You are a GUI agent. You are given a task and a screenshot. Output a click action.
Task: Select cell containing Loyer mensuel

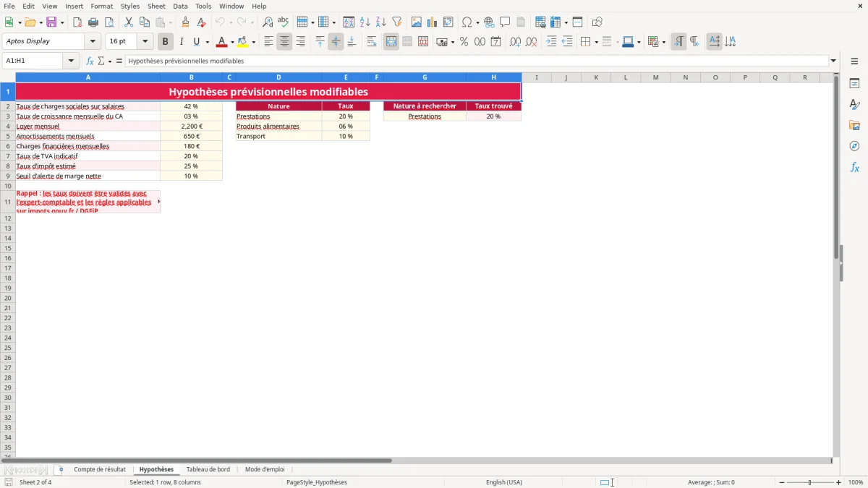(x=88, y=126)
